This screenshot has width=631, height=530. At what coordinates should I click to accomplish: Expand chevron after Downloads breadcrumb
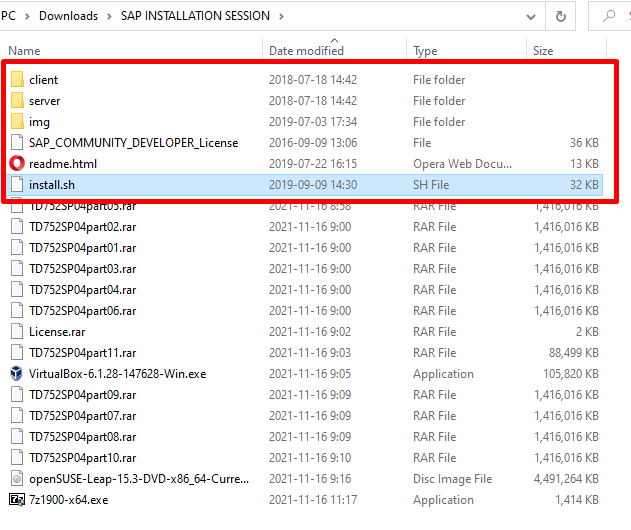109,16
